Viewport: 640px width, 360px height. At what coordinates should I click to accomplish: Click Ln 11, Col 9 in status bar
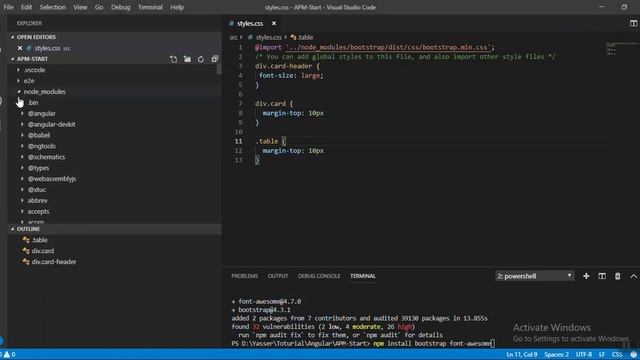coord(521,355)
